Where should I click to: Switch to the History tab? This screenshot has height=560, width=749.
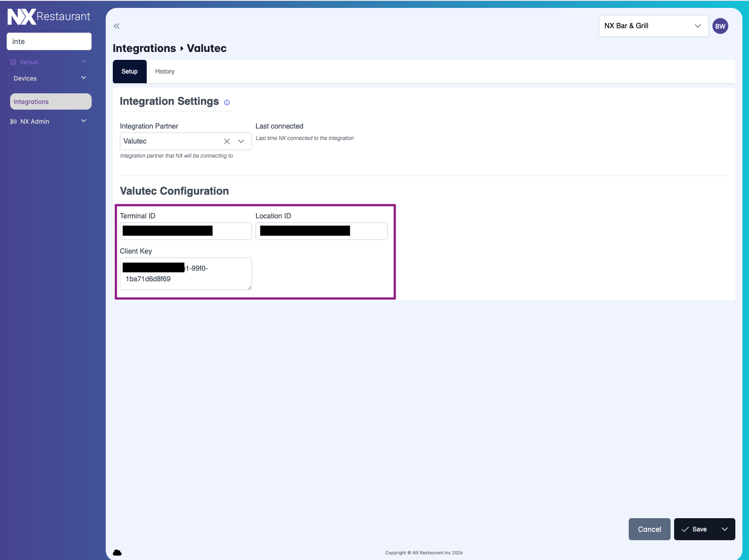click(165, 71)
